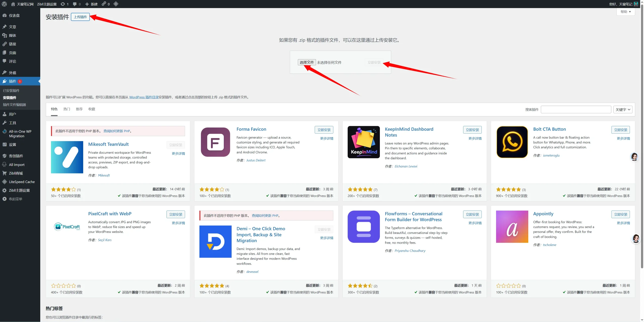Install KeepInMind Dashboard Notes plugin
644x322 pixels.
pyautogui.click(x=472, y=130)
